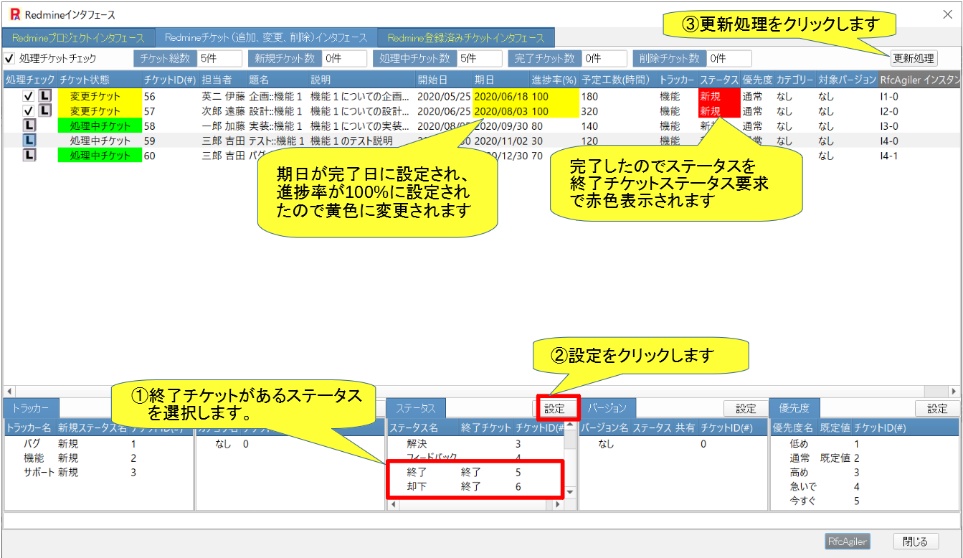The height and width of the screenshot is (558, 963).
Task: Click the 優先度 column header in ticket grid
Action: coord(757,80)
